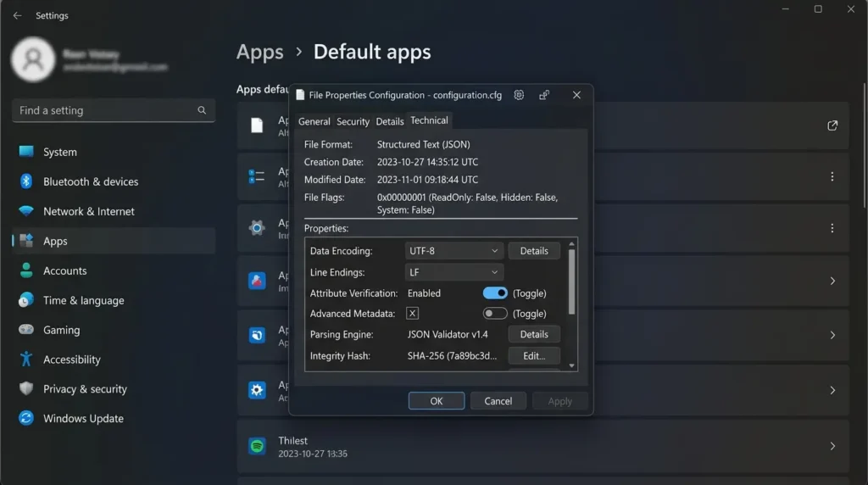Switch to the Security tab
The image size is (868, 485).
point(353,121)
